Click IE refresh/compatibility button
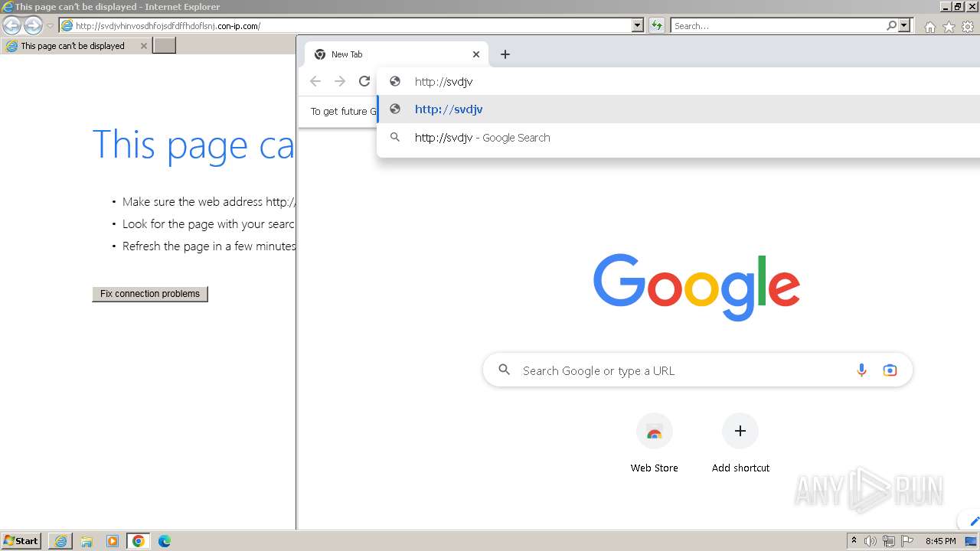This screenshot has width=980, height=551. (x=656, y=26)
